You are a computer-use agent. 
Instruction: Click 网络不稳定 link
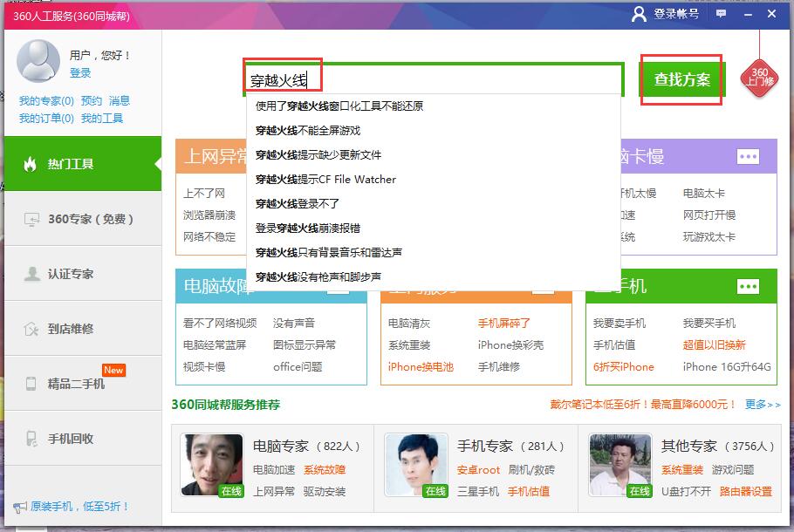click(x=209, y=237)
